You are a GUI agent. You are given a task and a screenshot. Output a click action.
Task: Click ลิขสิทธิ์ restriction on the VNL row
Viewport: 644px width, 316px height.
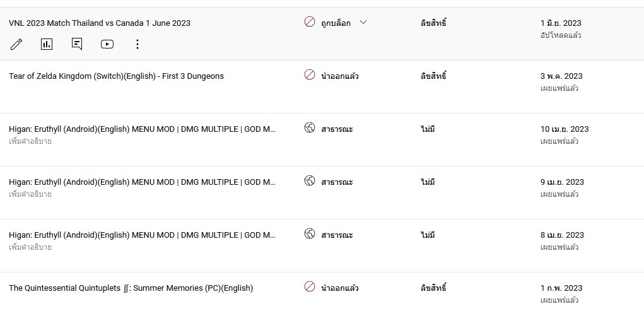[433, 23]
